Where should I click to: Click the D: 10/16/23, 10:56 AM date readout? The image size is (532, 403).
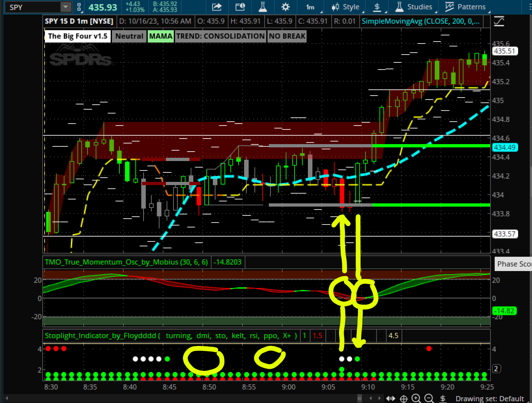coord(155,21)
